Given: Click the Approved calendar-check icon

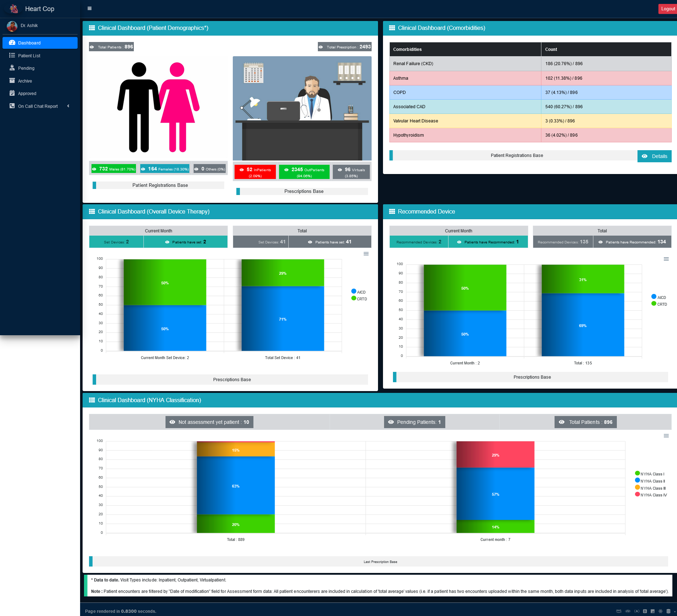Looking at the screenshot, I should point(12,93).
